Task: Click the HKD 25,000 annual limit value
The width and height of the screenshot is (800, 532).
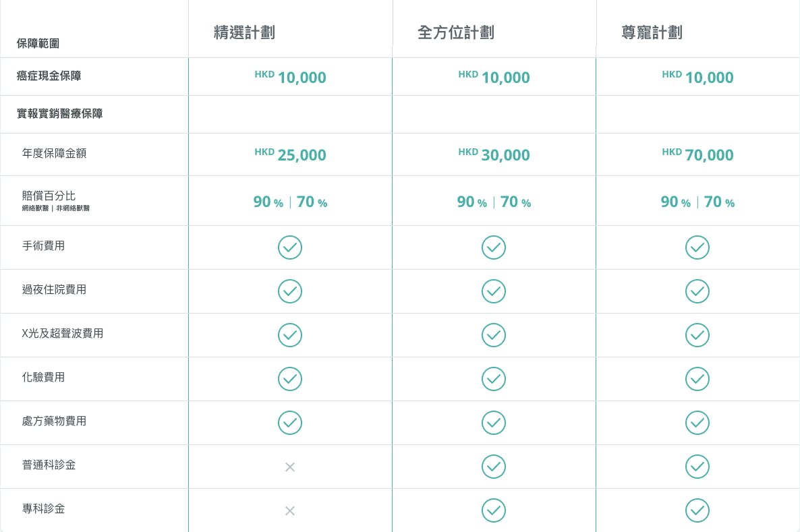Action: coord(290,154)
